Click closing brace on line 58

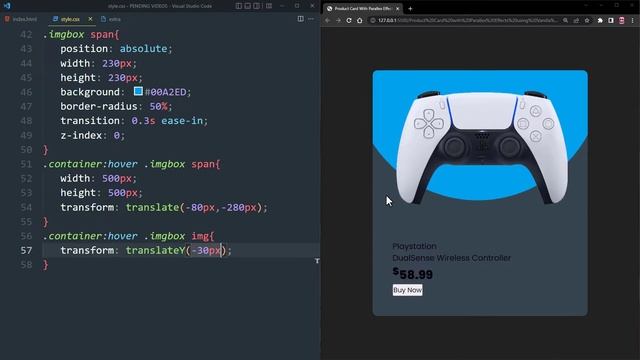click(46, 265)
